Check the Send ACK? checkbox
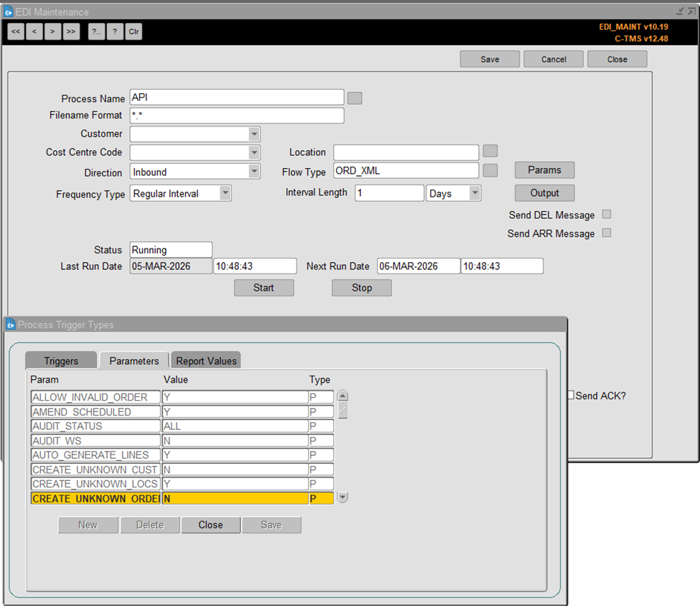This screenshot has width=700, height=606. point(571,396)
